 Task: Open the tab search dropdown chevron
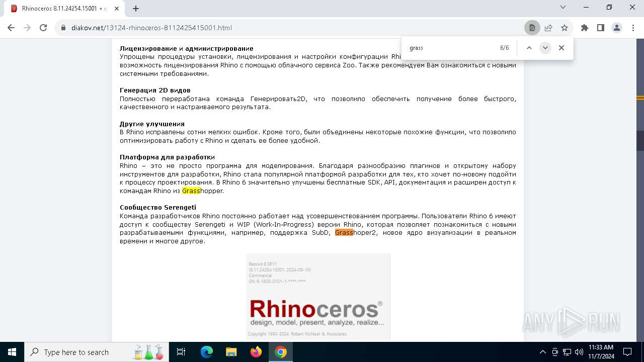[x=563, y=7]
